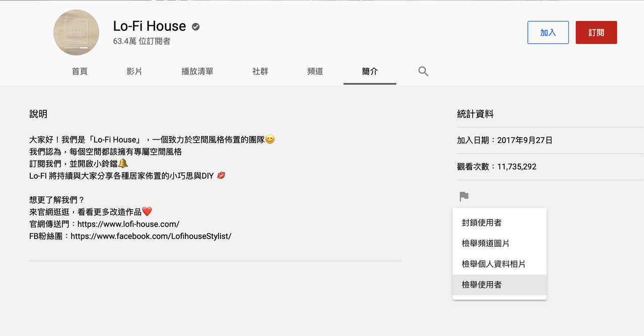Select 檢舉頻道圖片 menu option
The image size is (644, 336).
[x=499, y=243]
